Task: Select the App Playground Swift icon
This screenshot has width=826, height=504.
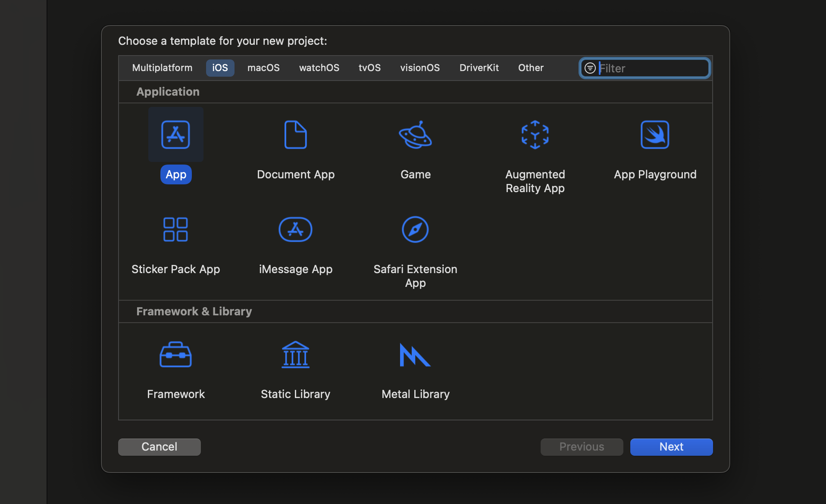Action: click(x=655, y=135)
